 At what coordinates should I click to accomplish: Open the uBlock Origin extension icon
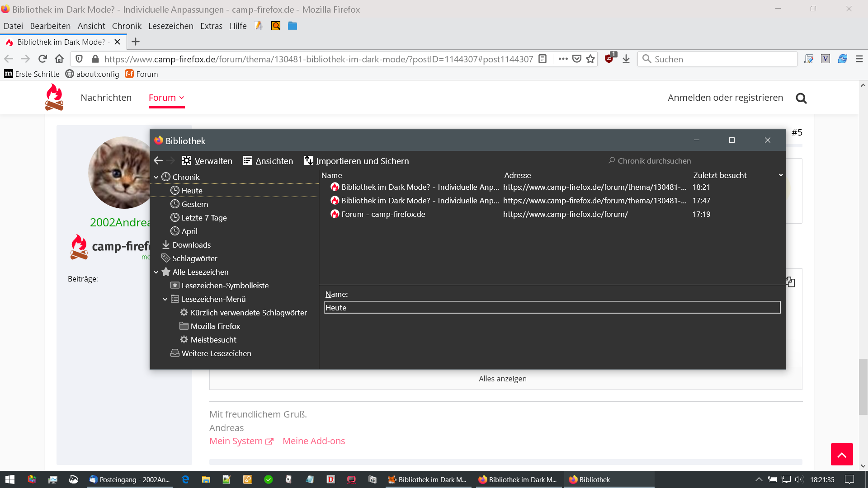click(609, 58)
